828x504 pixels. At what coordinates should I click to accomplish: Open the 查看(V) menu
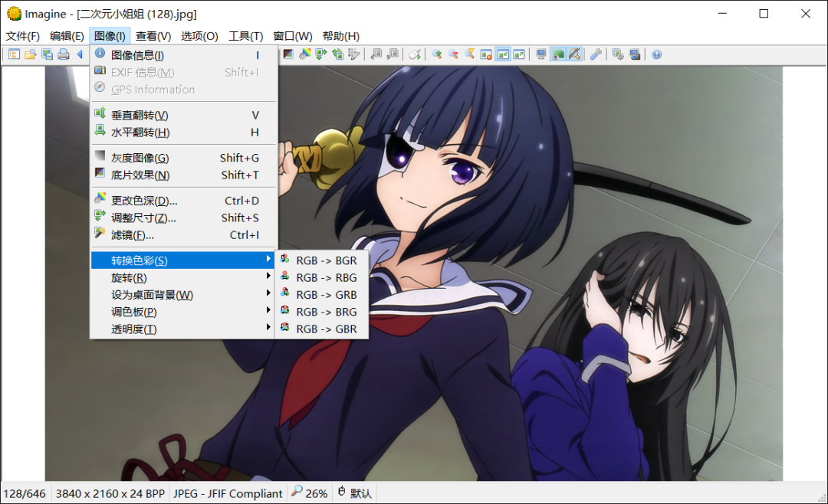coord(153,36)
